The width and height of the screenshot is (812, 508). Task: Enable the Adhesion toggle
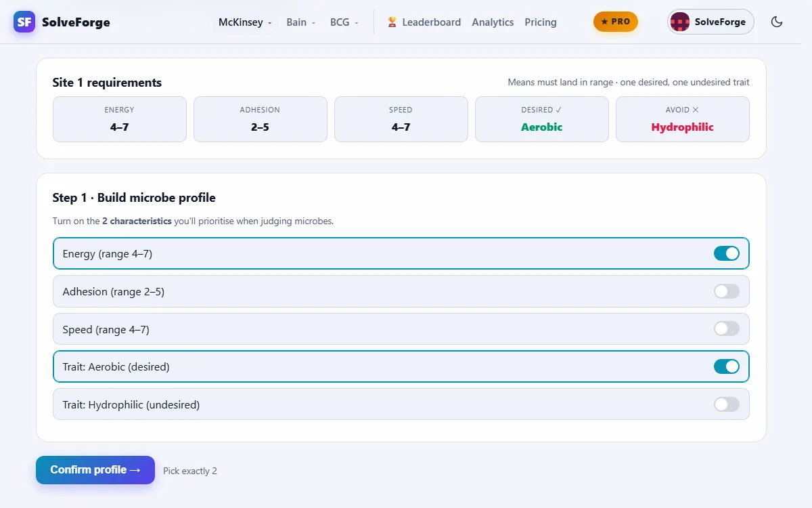[727, 291]
